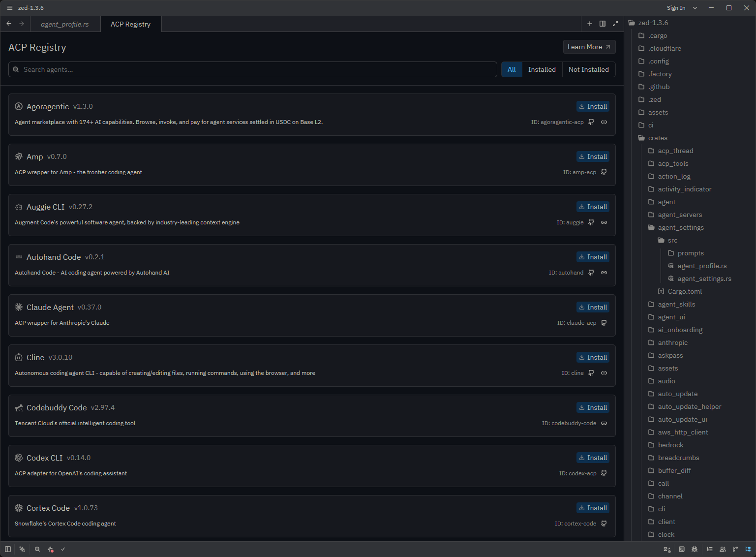Open Auggie CLI website link icon

(604, 222)
